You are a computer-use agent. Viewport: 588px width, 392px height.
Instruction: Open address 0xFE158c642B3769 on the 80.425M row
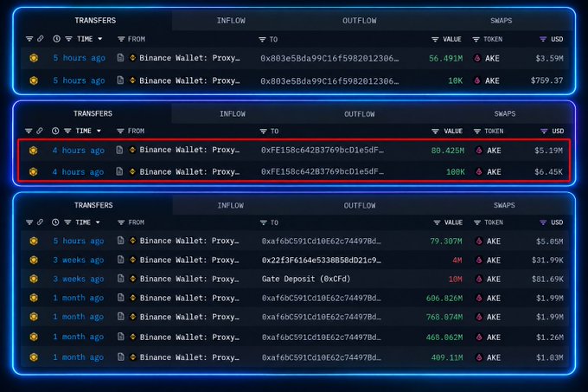[323, 150]
